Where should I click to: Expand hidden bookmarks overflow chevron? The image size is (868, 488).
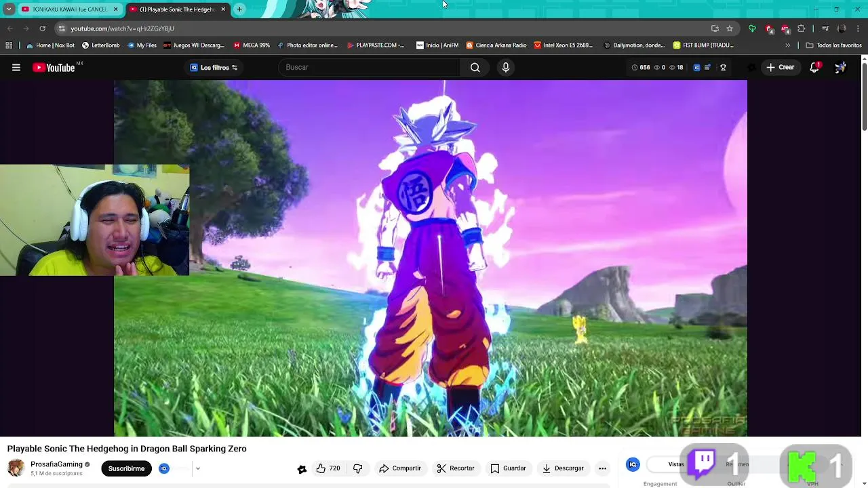[787, 45]
